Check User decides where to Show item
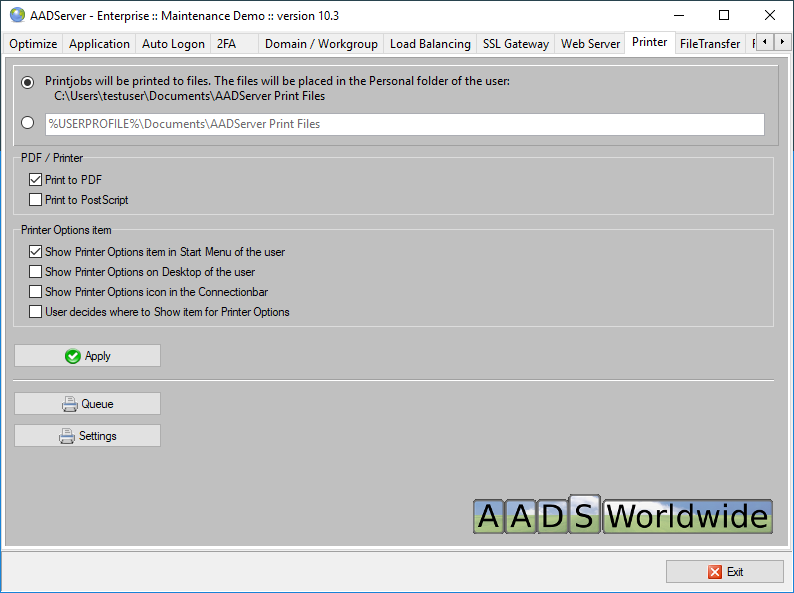 [36, 312]
